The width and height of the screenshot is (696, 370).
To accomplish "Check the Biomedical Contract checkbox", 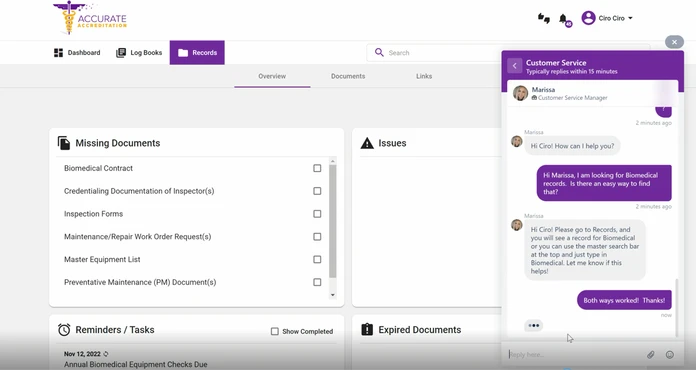I will (317, 168).
